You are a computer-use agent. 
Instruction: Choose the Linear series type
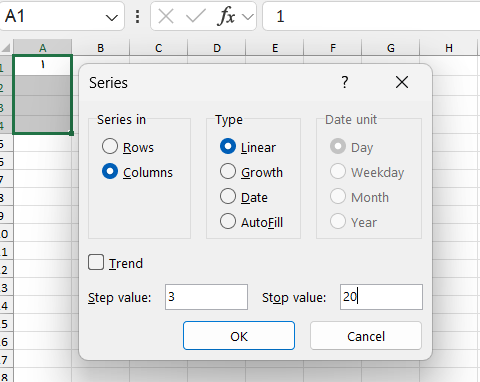[228, 146]
